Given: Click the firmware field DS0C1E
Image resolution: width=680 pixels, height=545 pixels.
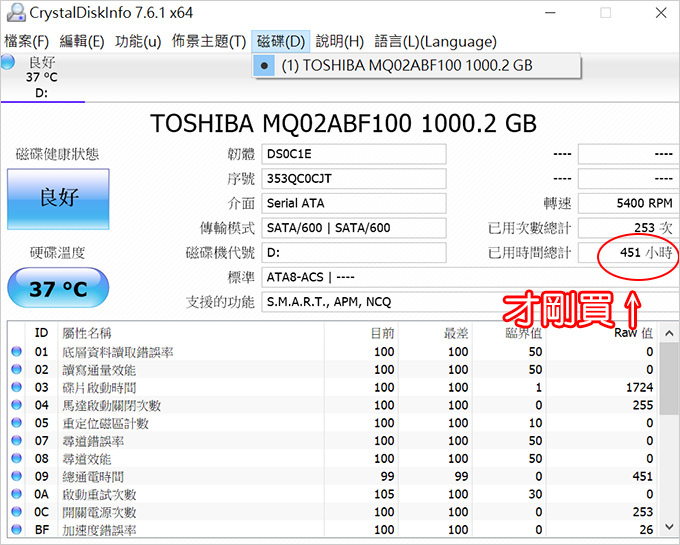Looking at the screenshot, I should (354, 154).
